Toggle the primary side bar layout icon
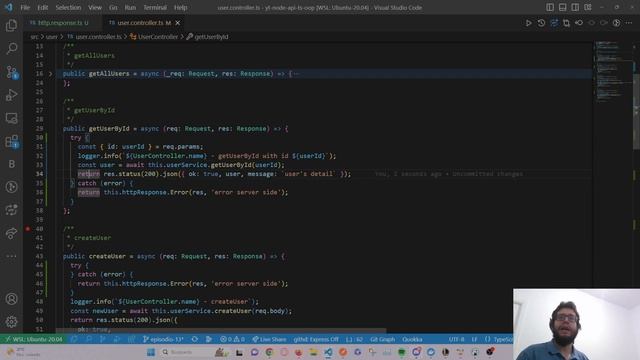The height and width of the screenshot is (360, 640). (550, 7)
